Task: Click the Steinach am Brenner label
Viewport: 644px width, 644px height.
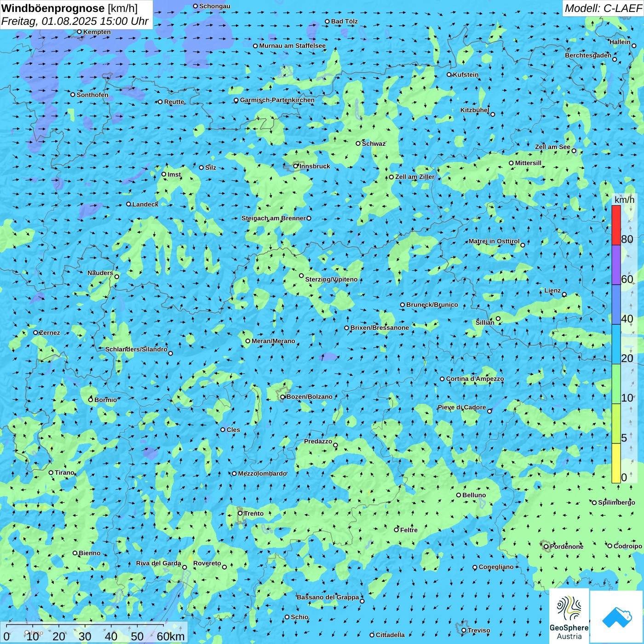Action: 274,218
